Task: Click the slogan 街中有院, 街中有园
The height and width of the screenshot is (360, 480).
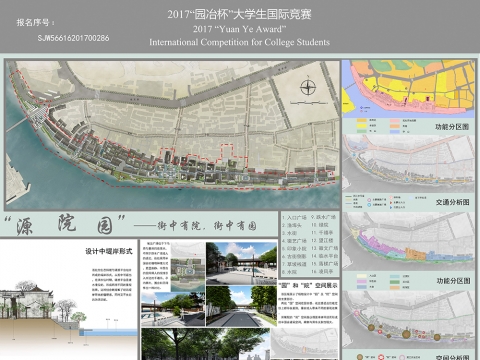Action: pos(207,226)
